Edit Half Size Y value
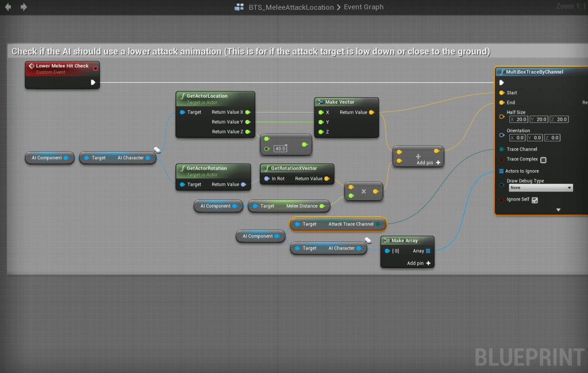The width and height of the screenshot is (588, 373). point(539,119)
